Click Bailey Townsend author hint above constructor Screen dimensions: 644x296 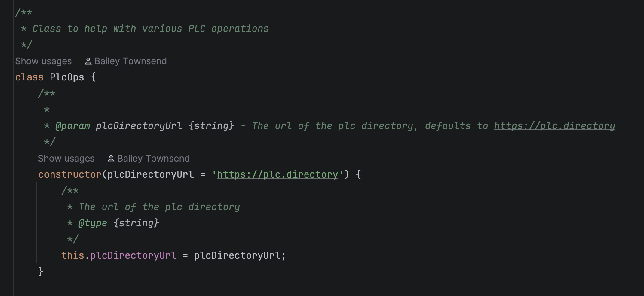click(x=153, y=159)
